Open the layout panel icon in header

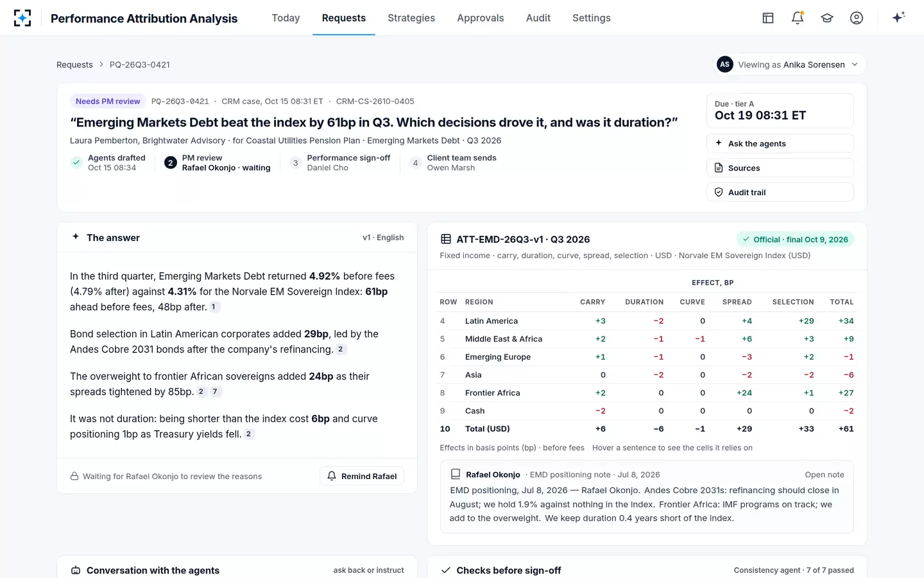pos(768,18)
